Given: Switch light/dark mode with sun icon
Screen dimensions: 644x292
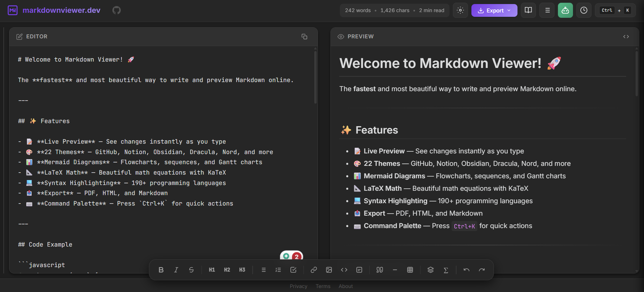Looking at the screenshot, I should [460, 10].
